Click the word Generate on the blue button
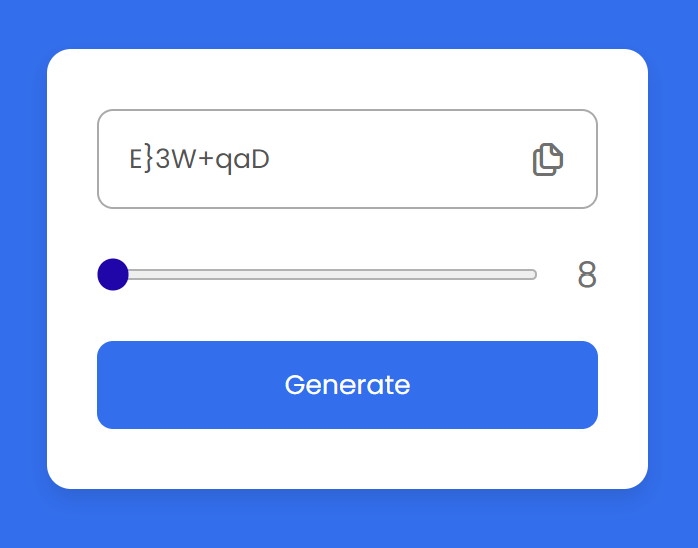 pos(347,385)
